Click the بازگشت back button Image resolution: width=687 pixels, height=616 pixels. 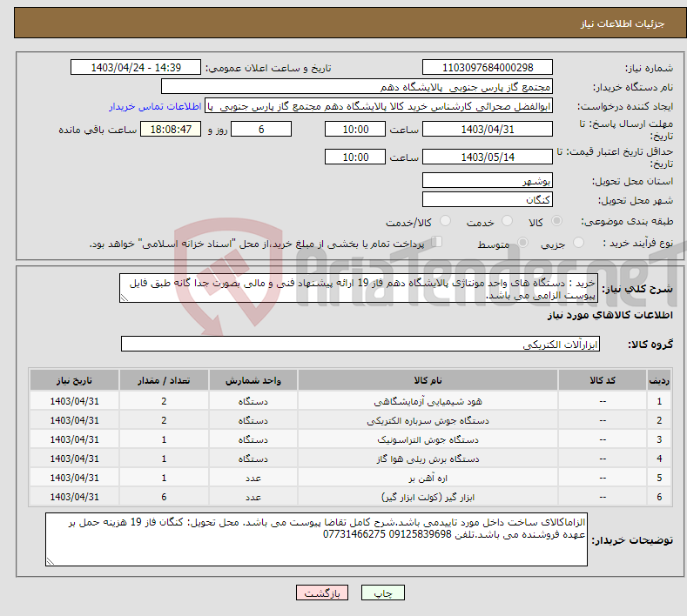click(x=322, y=593)
